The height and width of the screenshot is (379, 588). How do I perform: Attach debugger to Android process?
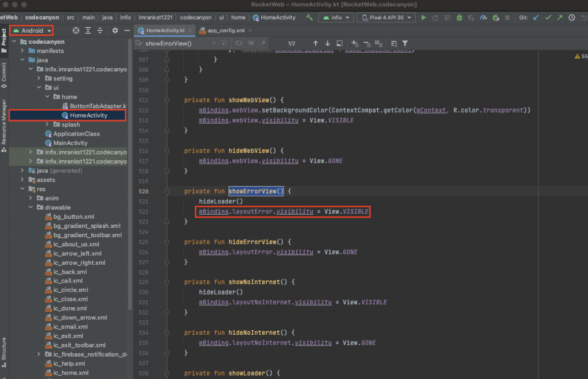(x=496, y=18)
